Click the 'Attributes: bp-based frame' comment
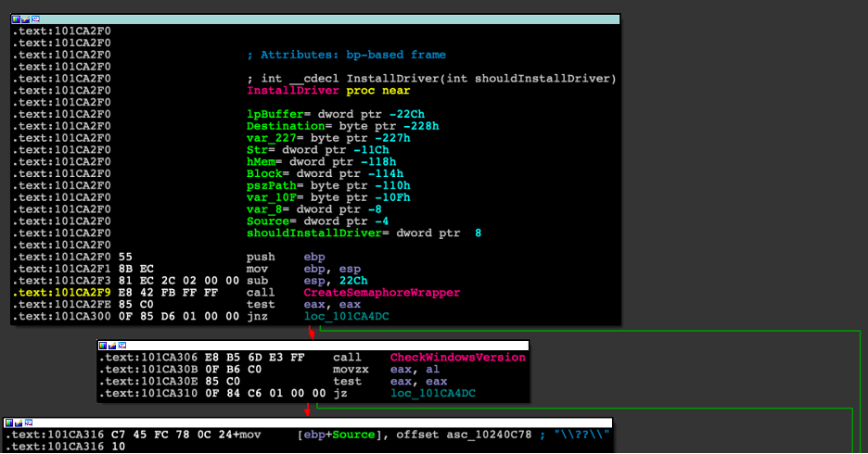The image size is (868, 454). pos(347,55)
